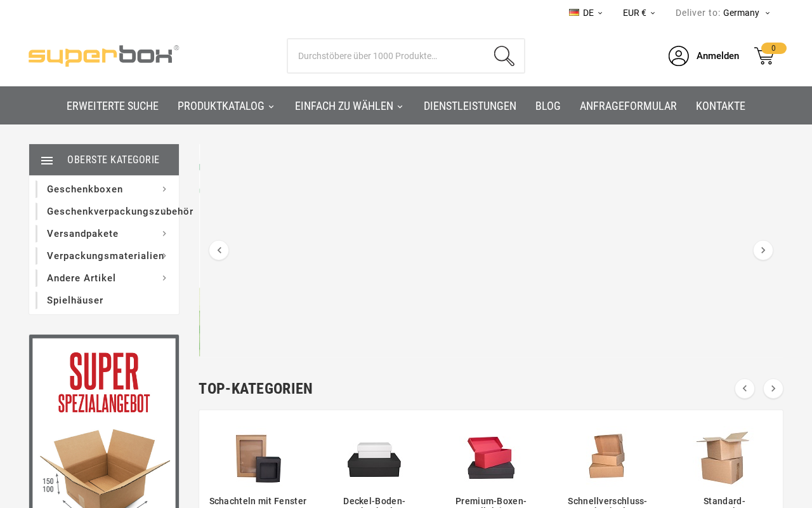Expand the Produktkatalog menu

tap(226, 106)
